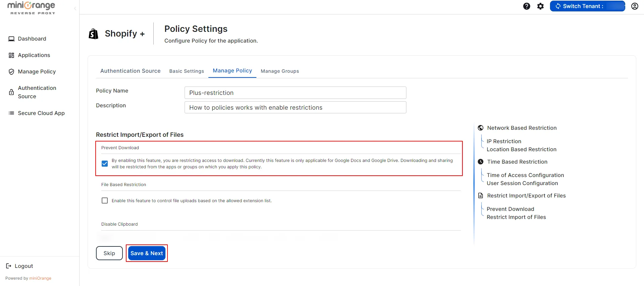
Task: Click the Policy Name input field
Action: coord(295,93)
